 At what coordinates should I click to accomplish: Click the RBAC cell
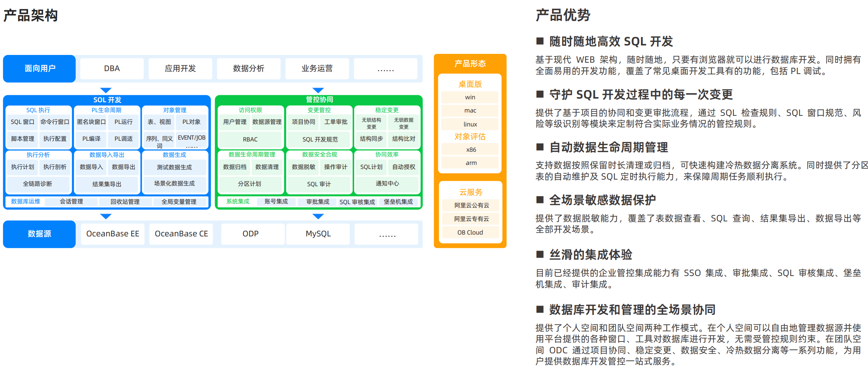click(250, 139)
